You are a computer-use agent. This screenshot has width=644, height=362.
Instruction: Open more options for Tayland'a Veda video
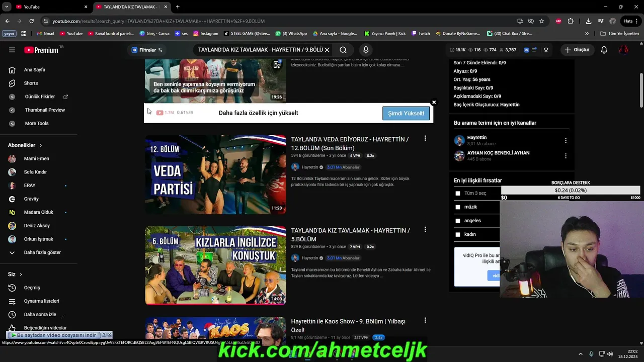click(425, 138)
